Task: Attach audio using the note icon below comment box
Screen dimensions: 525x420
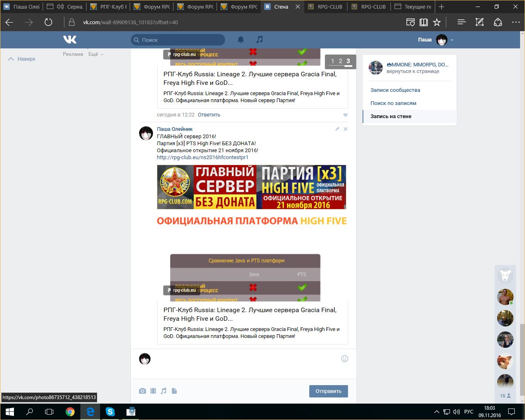Action: pyautogui.click(x=164, y=391)
